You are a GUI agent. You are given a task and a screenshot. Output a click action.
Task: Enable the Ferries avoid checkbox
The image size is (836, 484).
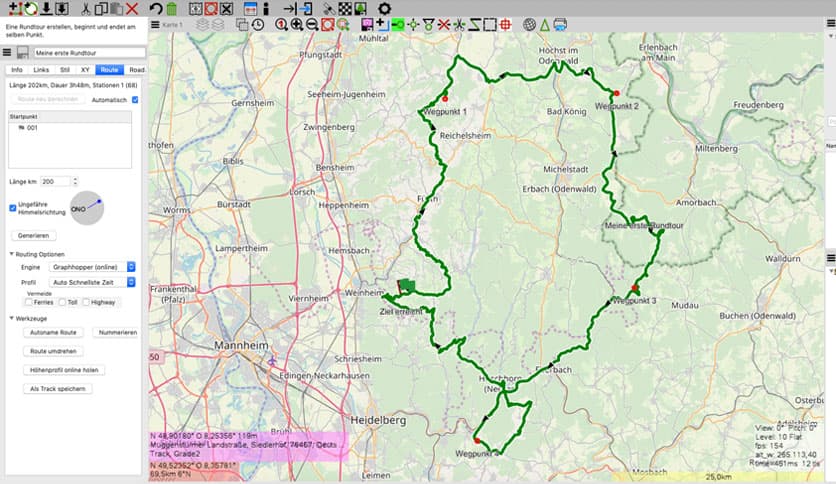tap(29, 302)
